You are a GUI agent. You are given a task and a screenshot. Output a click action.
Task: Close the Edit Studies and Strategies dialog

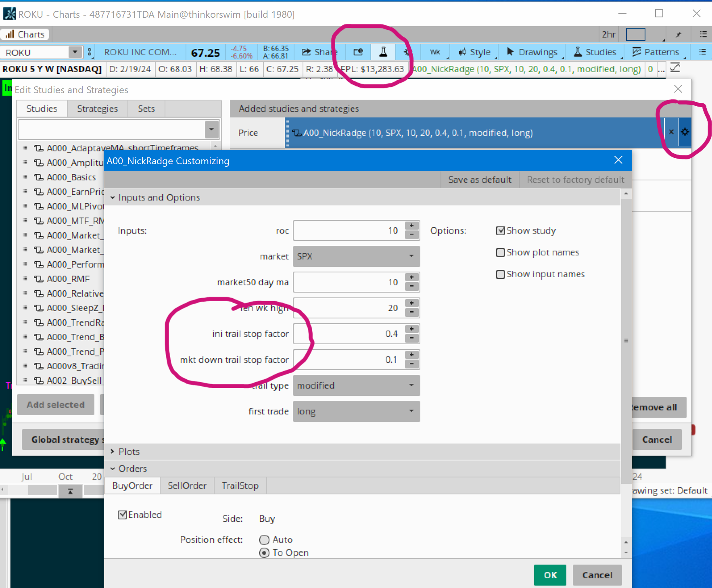[x=678, y=89]
